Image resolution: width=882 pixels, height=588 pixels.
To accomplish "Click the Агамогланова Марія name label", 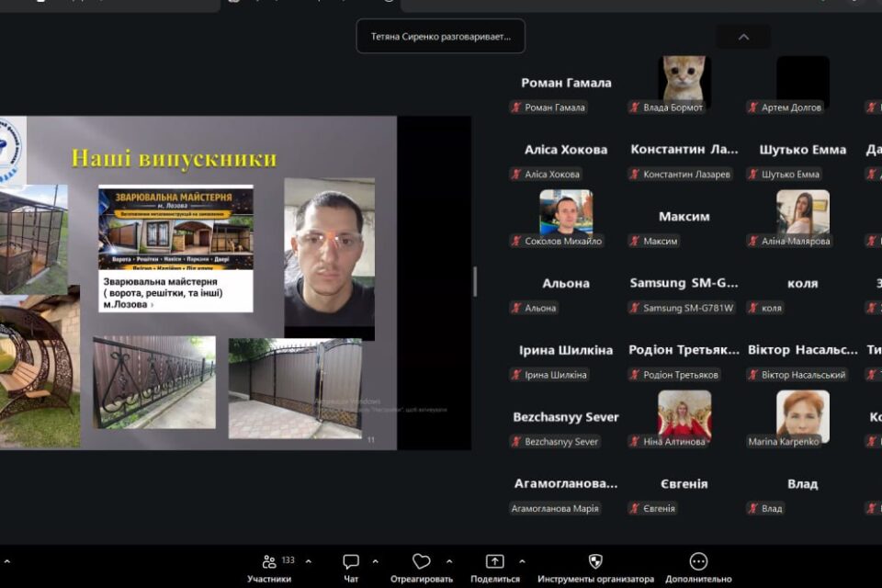I will (x=555, y=509).
